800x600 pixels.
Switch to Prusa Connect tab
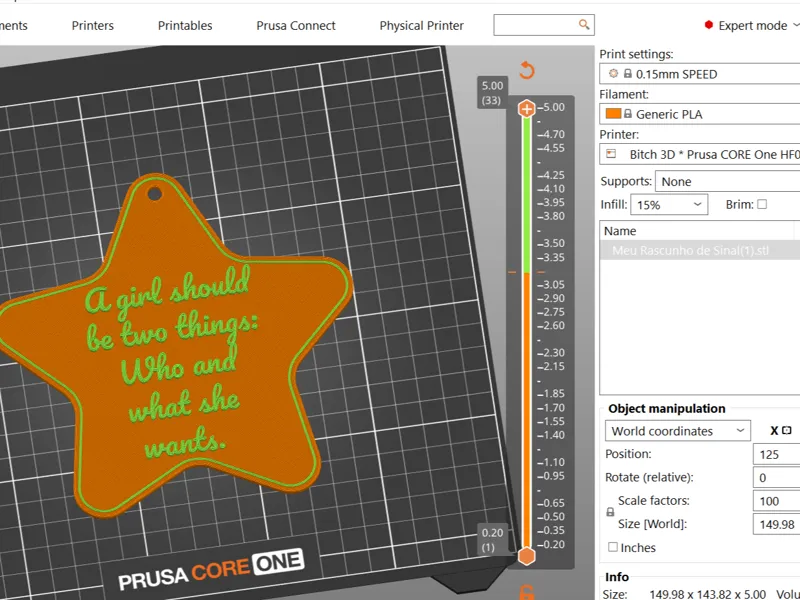point(296,26)
